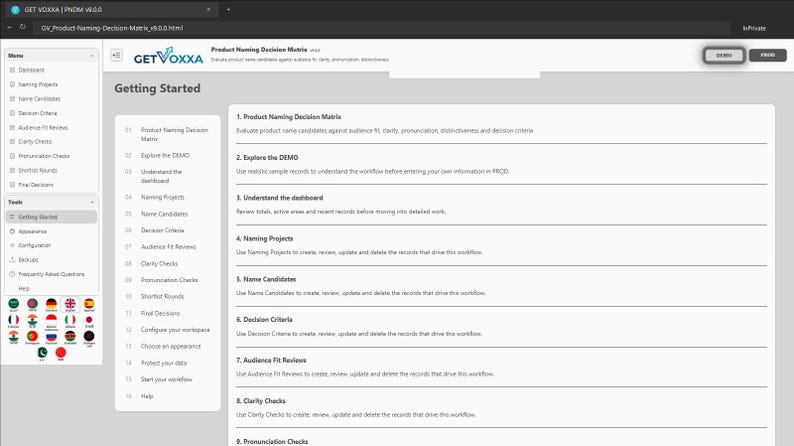Click the gear icon beside Configuration
Screen dimensions: 794x446
coord(12,246)
